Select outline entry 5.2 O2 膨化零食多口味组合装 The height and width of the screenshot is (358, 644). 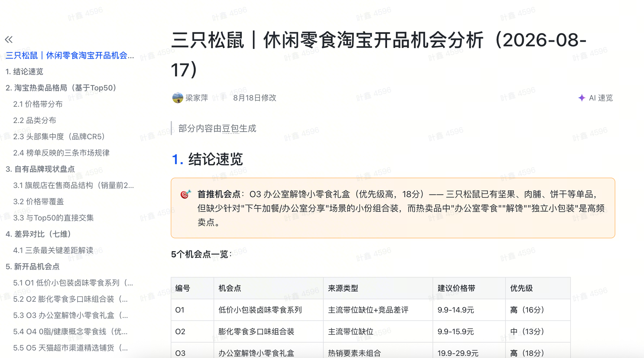(70, 299)
